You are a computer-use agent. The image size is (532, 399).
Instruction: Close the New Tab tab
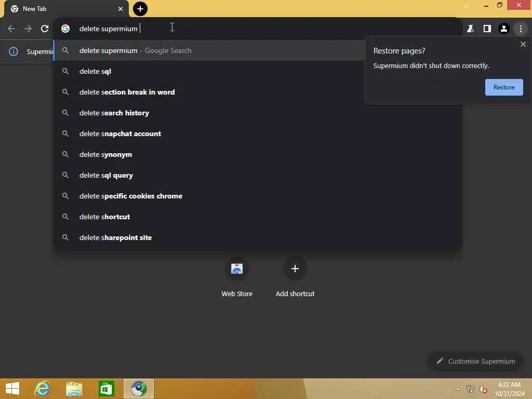(121, 9)
